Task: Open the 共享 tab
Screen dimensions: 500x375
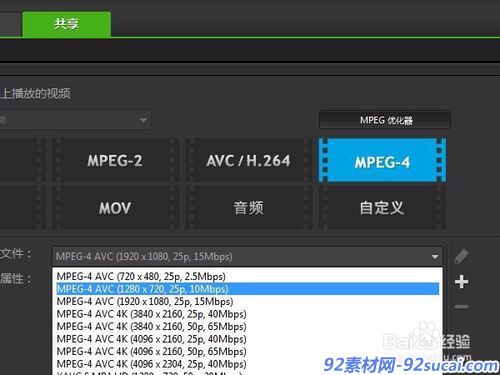Action: point(67,24)
